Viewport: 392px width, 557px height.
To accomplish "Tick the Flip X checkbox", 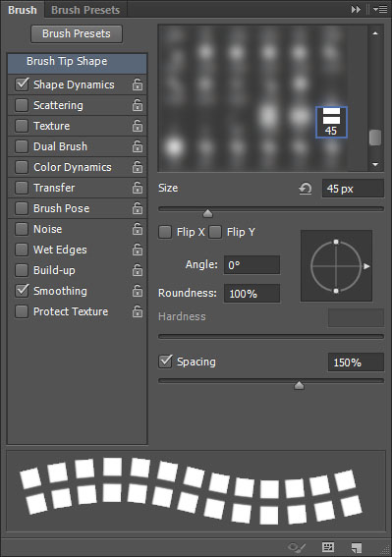I will point(165,232).
